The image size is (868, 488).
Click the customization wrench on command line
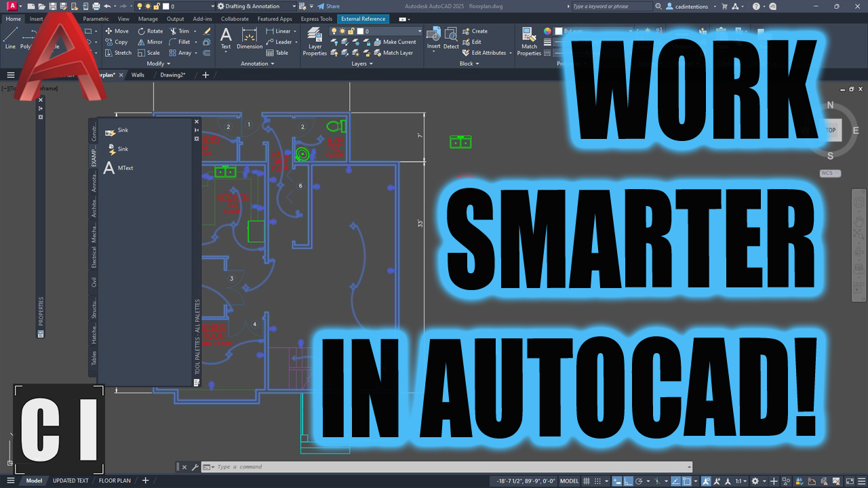pos(195,467)
